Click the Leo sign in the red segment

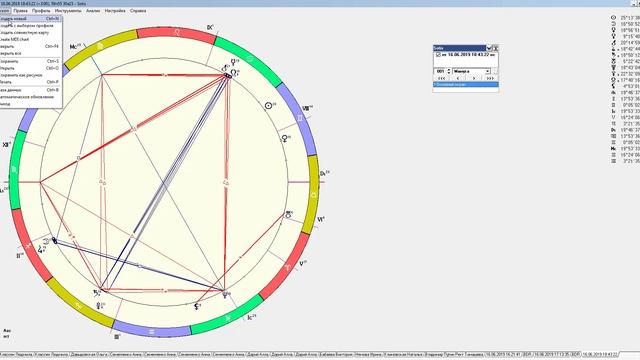pos(177,32)
